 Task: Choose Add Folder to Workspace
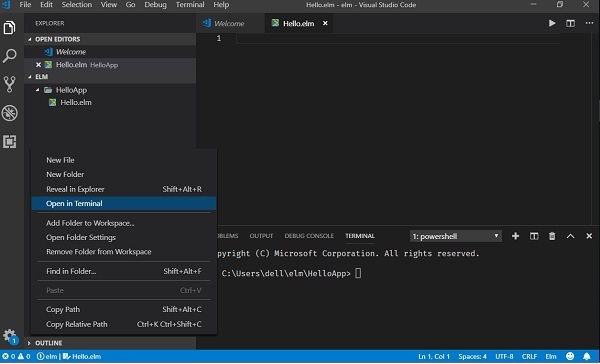point(124,223)
